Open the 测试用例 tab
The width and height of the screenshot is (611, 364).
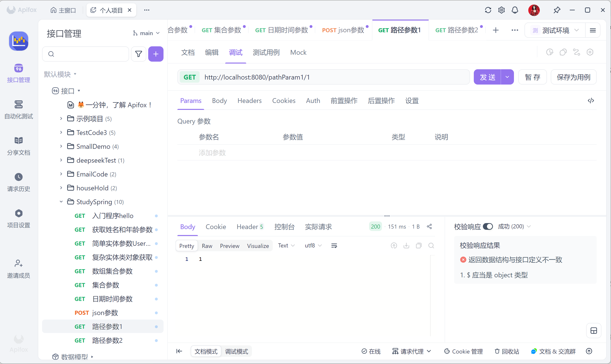tap(266, 52)
